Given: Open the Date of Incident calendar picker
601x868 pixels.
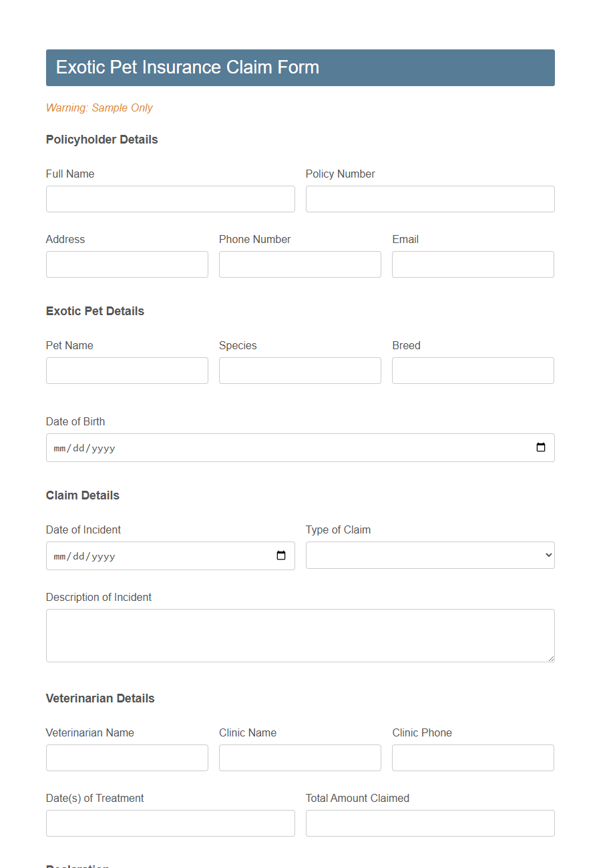Looking at the screenshot, I should [280, 556].
